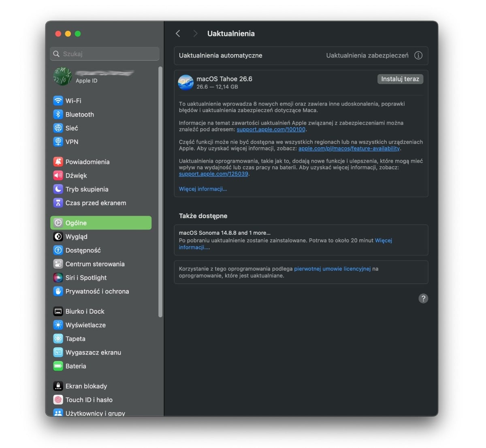486x448 pixels.
Task: Go back with the left chevron
Action: click(178, 34)
